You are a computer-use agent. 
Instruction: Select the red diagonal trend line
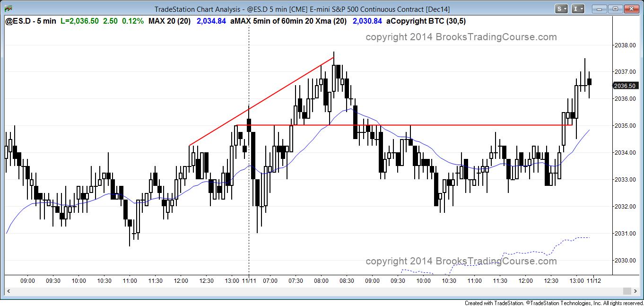[x=261, y=101]
